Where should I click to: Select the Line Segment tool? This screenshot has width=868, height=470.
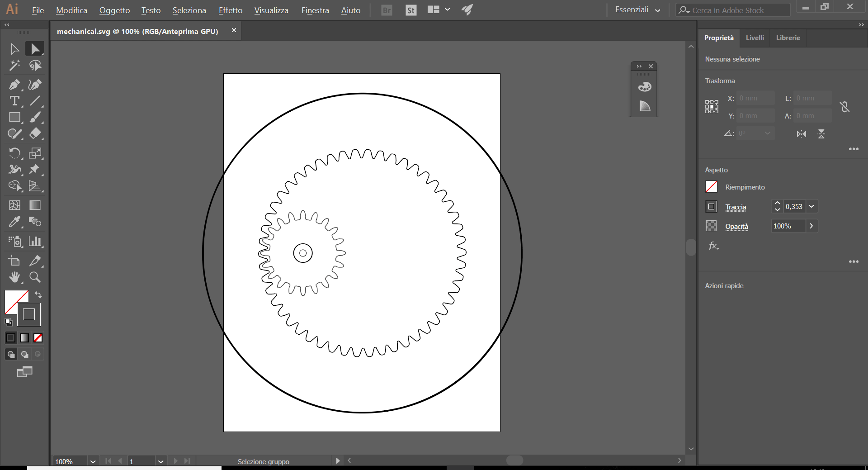tap(35, 101)
